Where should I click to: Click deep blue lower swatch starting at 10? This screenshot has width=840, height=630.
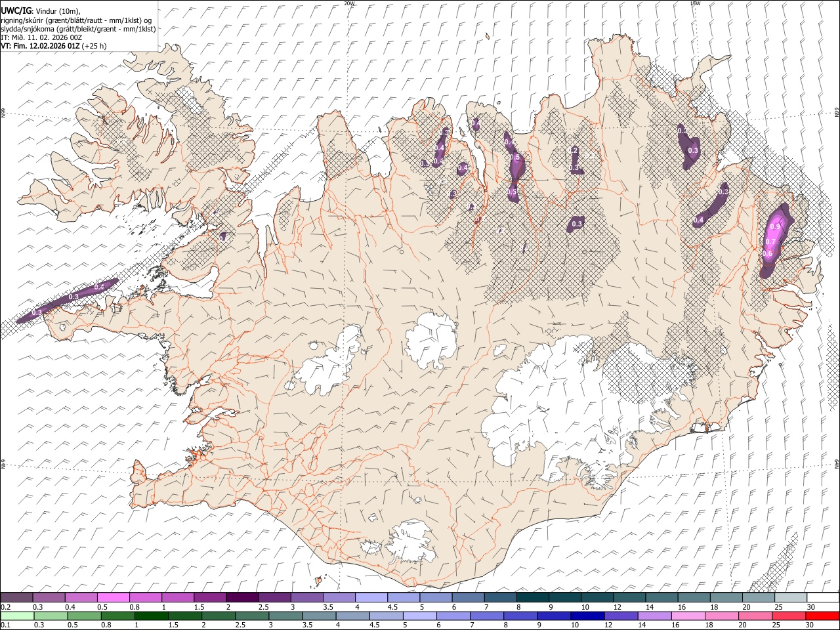[587, 616]
